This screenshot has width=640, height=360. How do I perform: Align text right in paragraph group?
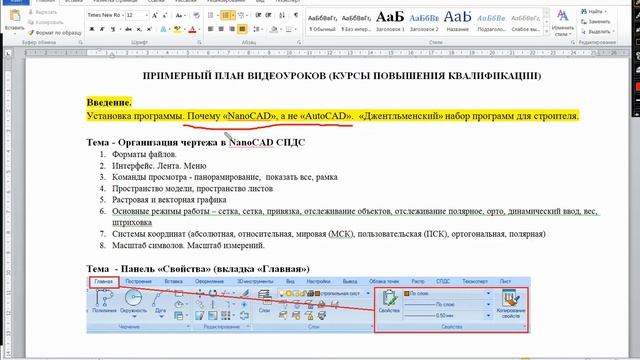232,29
